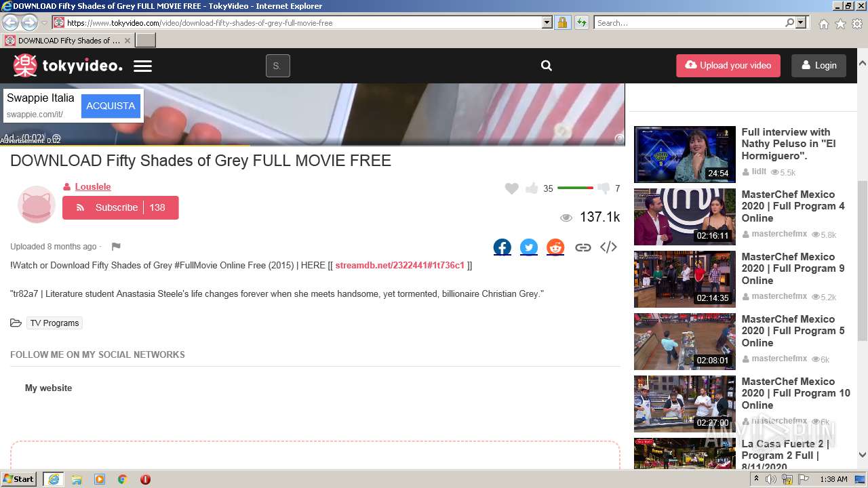The width and height of the screenshot is (868, 488).
Task: Open the Louslele profile link
Action: (x=93, y=186)
